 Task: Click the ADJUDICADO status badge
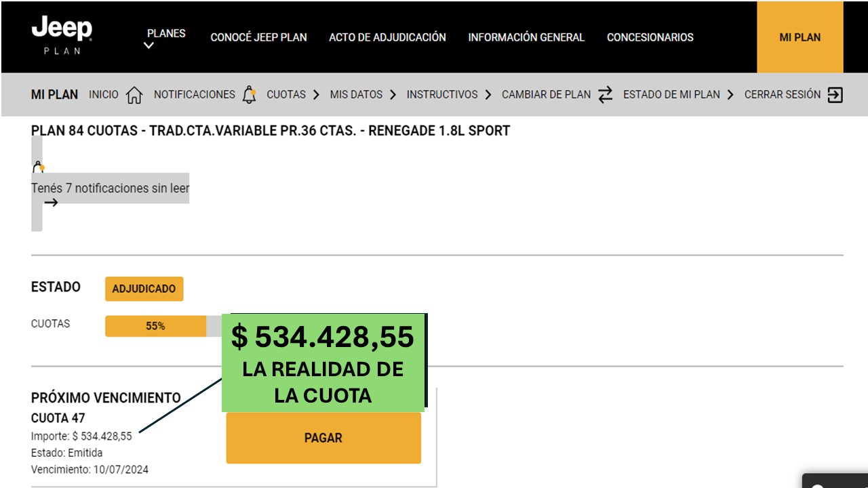pyautogui.click(x=144, y=289)
